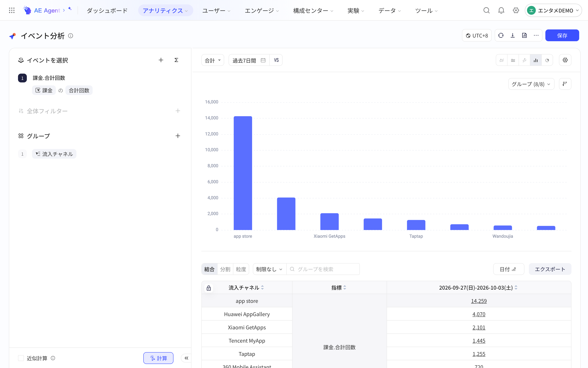Collapse the left panel with double-chevron icon
Screen dimensions: 588x368
click(186, 358)
